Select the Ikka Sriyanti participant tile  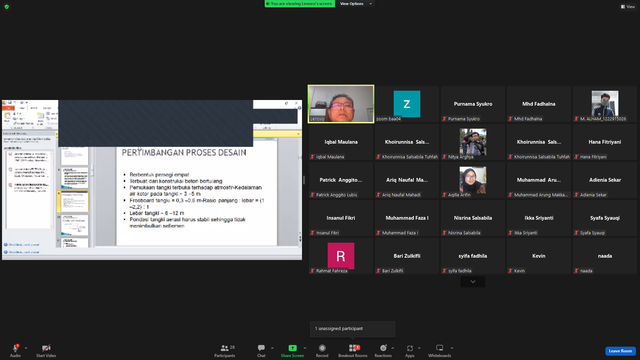point(539,218)
